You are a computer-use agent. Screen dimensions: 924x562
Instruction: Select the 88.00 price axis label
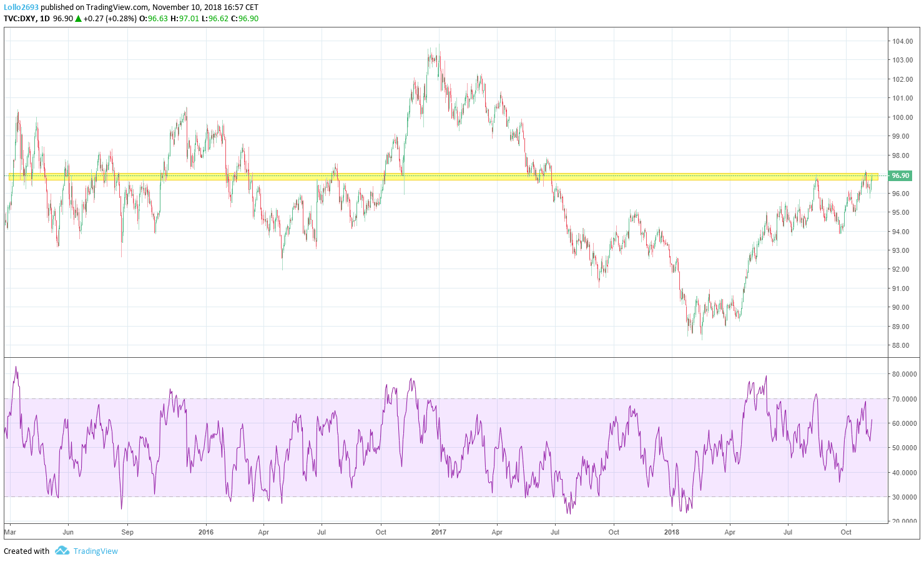[x=902, y=345]
